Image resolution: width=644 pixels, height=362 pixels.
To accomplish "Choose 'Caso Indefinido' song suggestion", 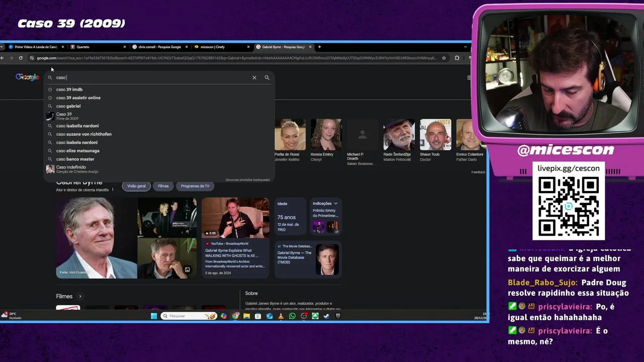I will click(159, 169).
